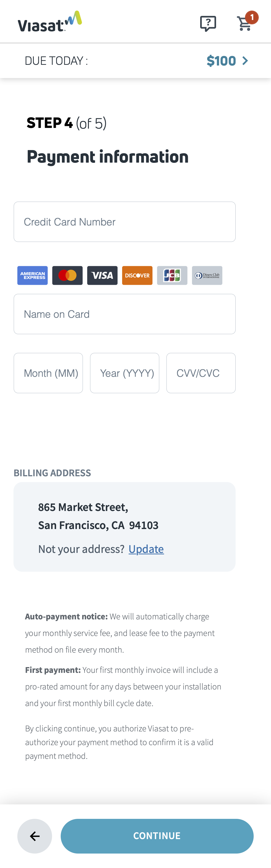The height and width of the screenshot is (868, 271).
Task: Click the CVV/CVC input field
Action: click(201, 373)
